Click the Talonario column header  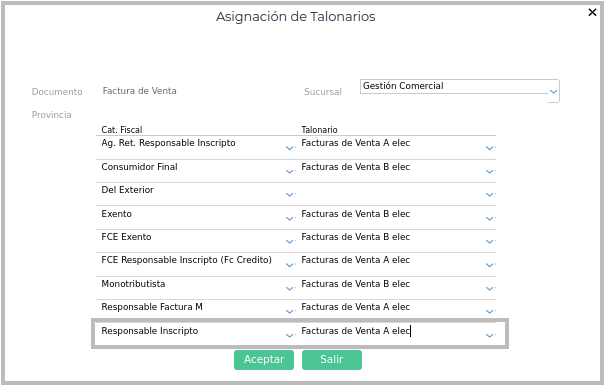(319, 130)
